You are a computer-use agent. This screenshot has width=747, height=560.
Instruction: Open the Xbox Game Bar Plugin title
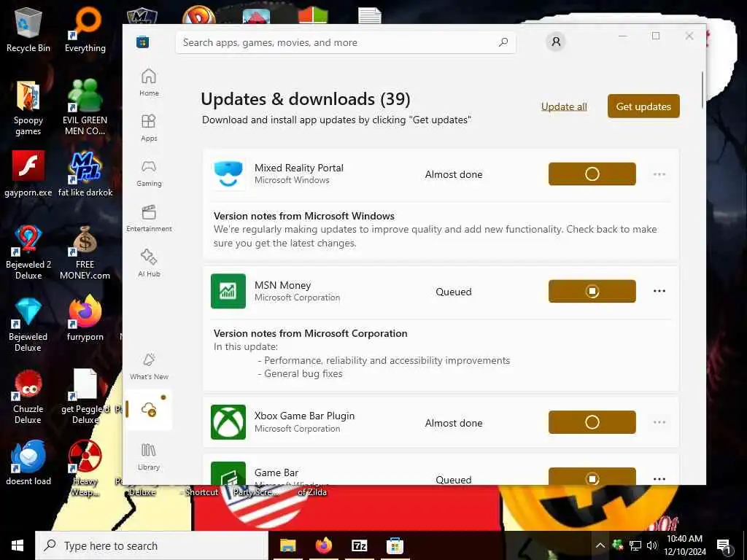[304, 416]
